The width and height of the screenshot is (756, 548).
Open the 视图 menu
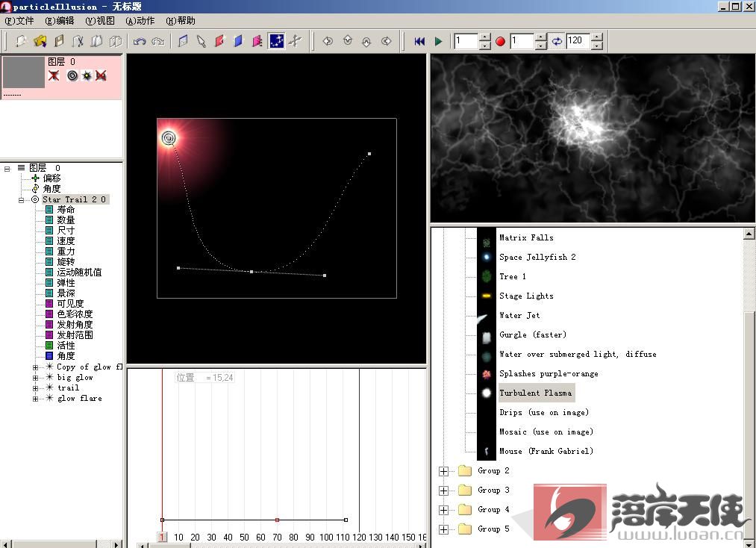pyautogui.click(x=100, y=21)
